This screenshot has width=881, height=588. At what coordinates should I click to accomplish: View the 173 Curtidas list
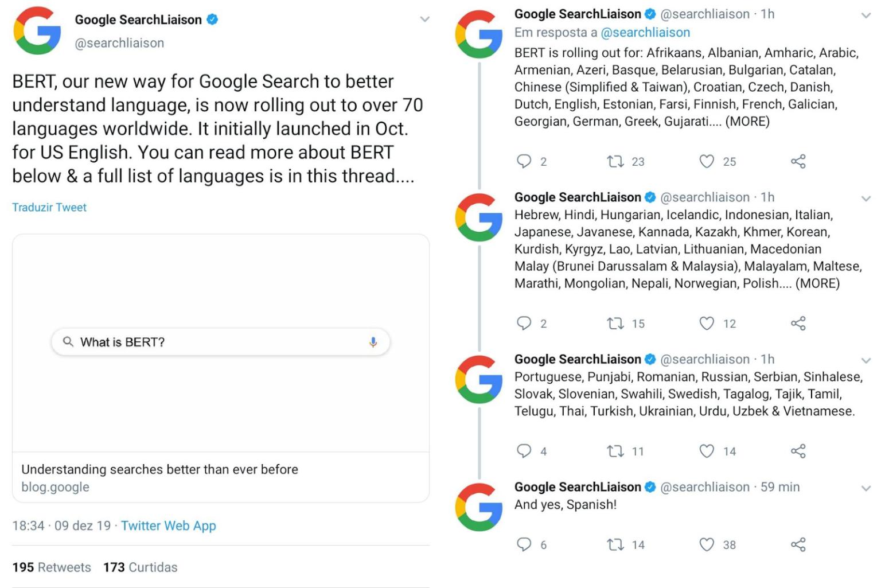click(141, 567)
